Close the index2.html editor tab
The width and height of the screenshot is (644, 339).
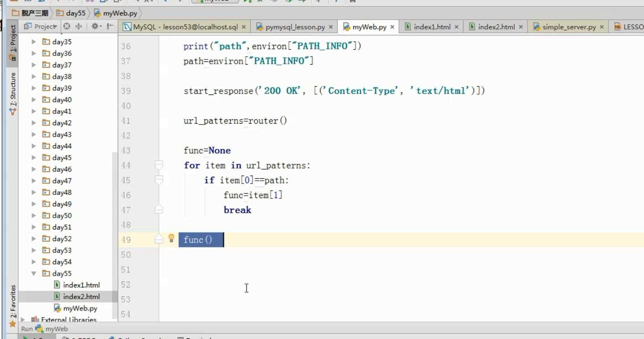(521, 27)
